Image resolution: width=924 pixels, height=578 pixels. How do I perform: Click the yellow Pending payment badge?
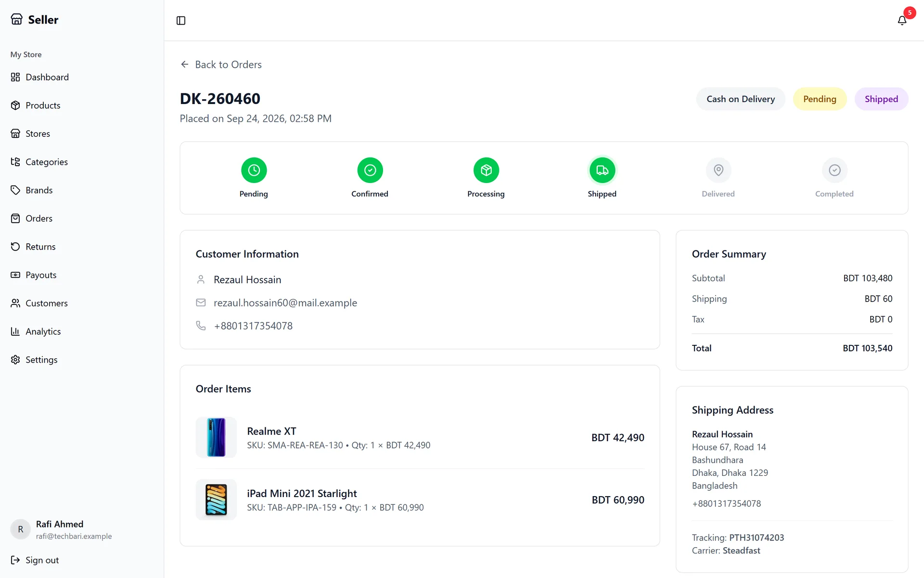820,99
